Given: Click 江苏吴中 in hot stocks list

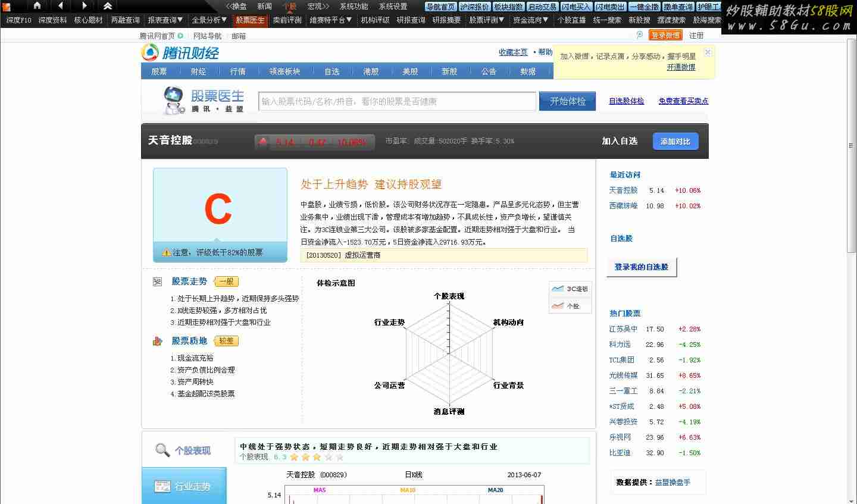Looking at the screenshot, I should tap(623, 329).
